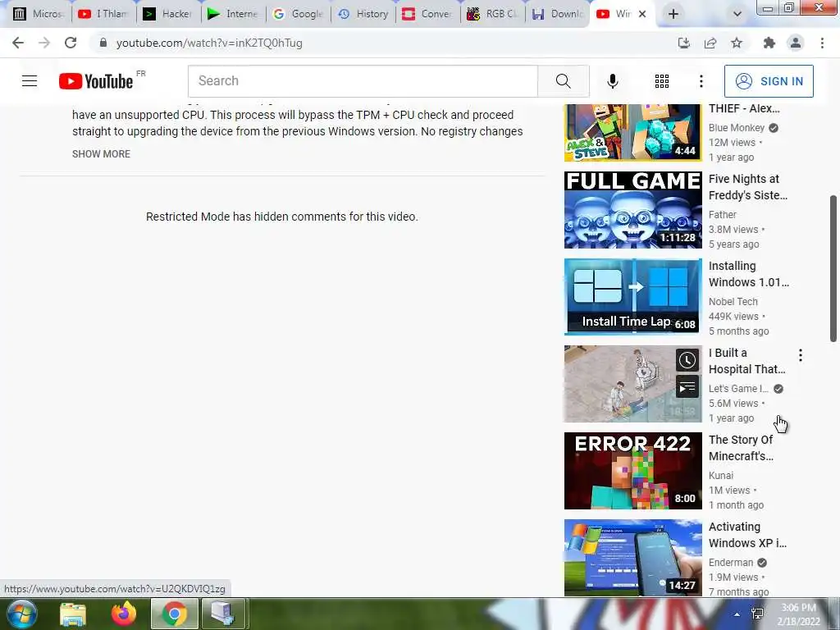The image size is (840, 630).
Task: Switch to the Hacker tab
Action: 168,14
